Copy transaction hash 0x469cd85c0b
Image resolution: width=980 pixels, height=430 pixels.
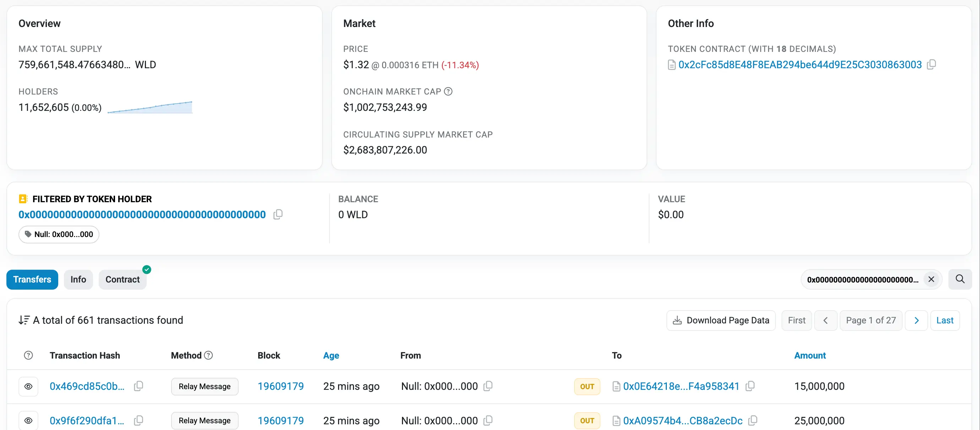(x=138, y=386)
